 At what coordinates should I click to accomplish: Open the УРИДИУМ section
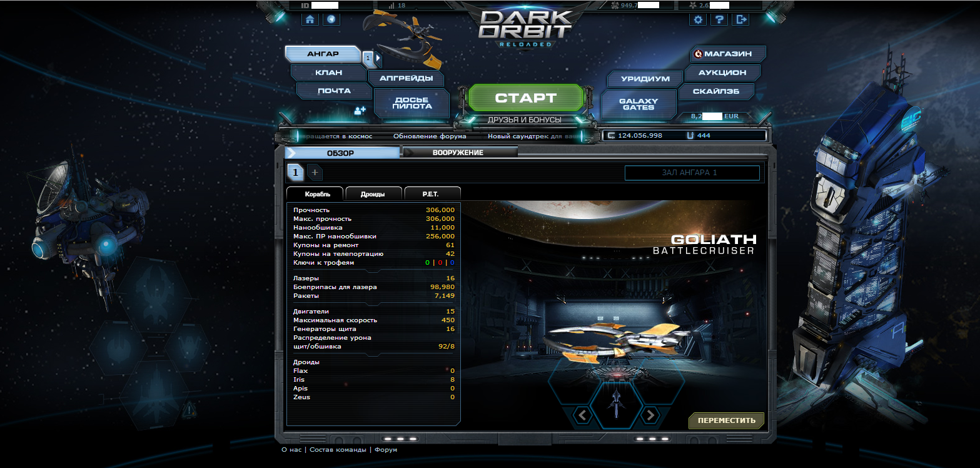pyautogui.click(x=645, y=79)
